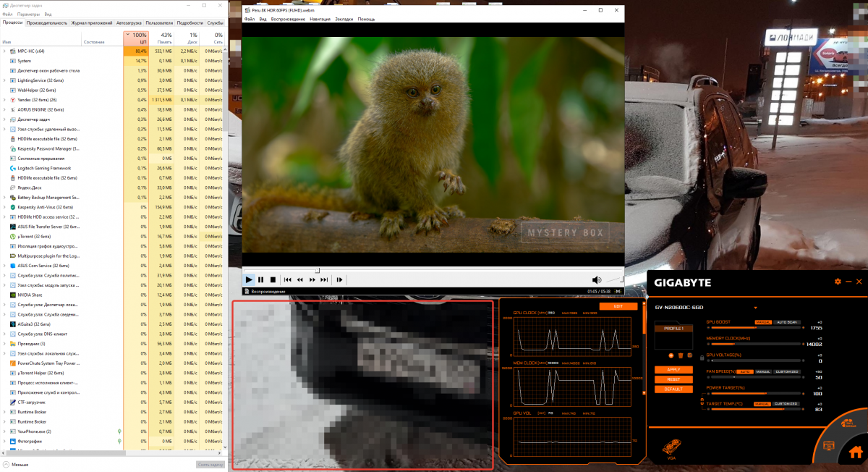Image resolution: width=868 pixels, height=472 pixels.
Task: Open the Воспроизведение menu in MPC-HC
Action: [x=288, y=19]
